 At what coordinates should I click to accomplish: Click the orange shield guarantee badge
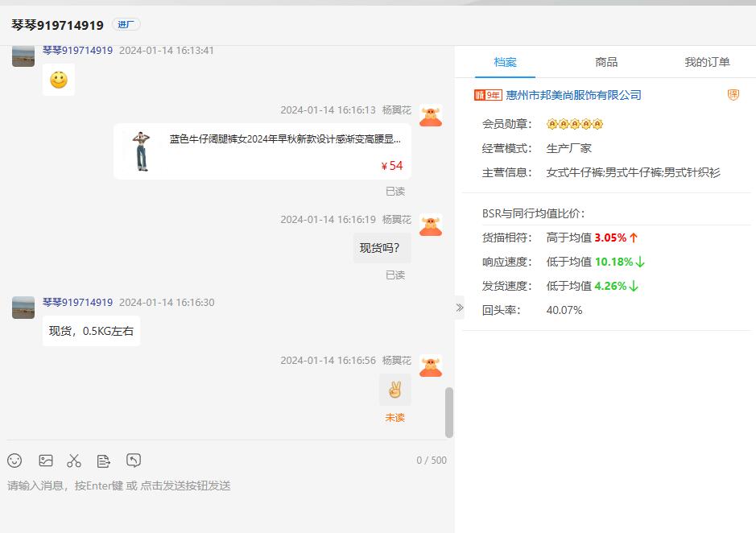pos(733,95)
